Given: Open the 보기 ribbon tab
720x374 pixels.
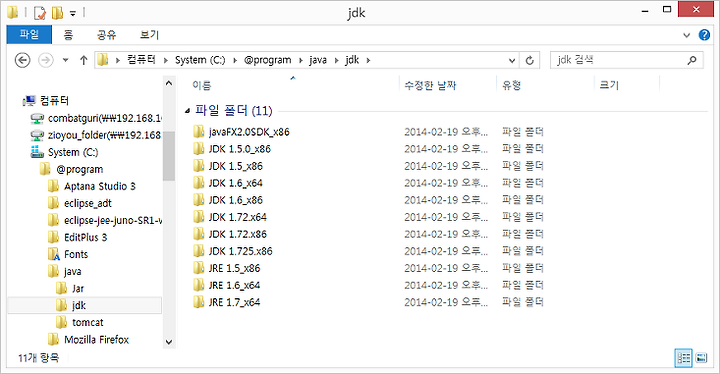Looking at the screenshot, I should click(x=149, y=34).
